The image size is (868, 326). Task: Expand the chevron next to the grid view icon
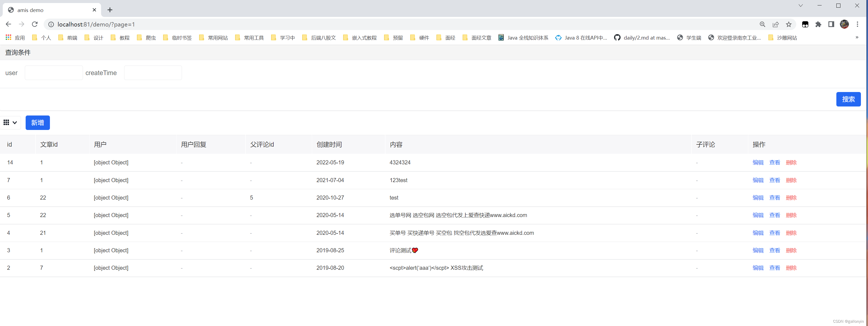coord(15,122)
